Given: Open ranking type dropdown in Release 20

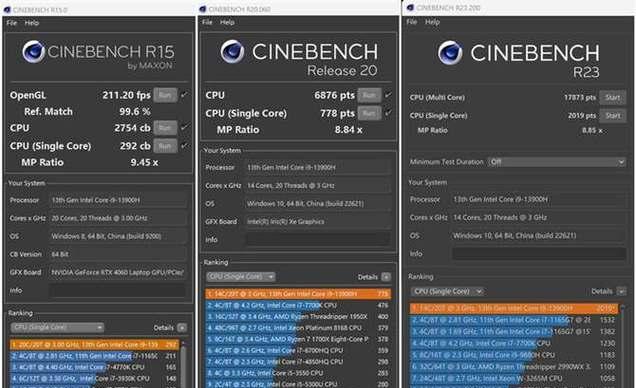Looking at the screenshot, I should [x=241, y=277].
